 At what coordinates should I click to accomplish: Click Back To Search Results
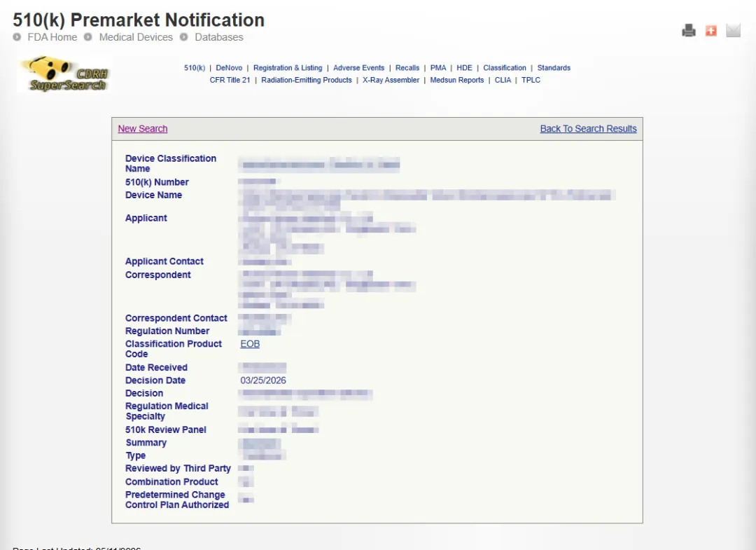pyautogui.click(x=588, y=129)
